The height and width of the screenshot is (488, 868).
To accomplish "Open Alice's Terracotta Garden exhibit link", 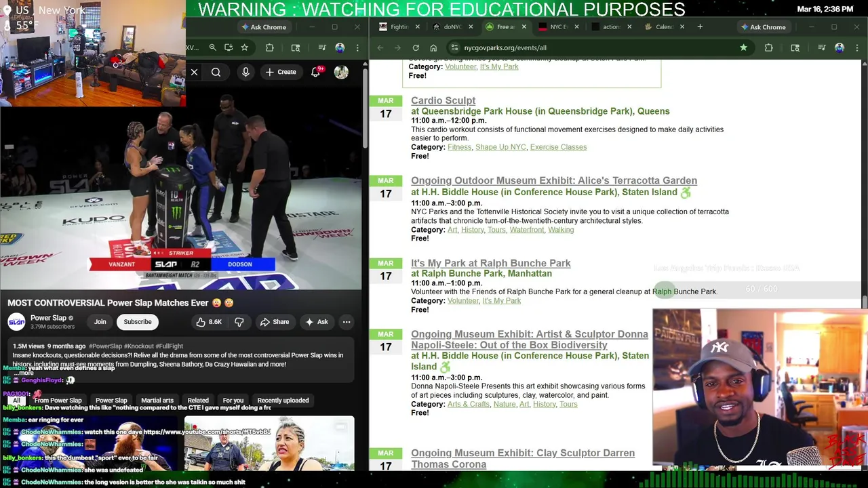I will tap(554, 180).
